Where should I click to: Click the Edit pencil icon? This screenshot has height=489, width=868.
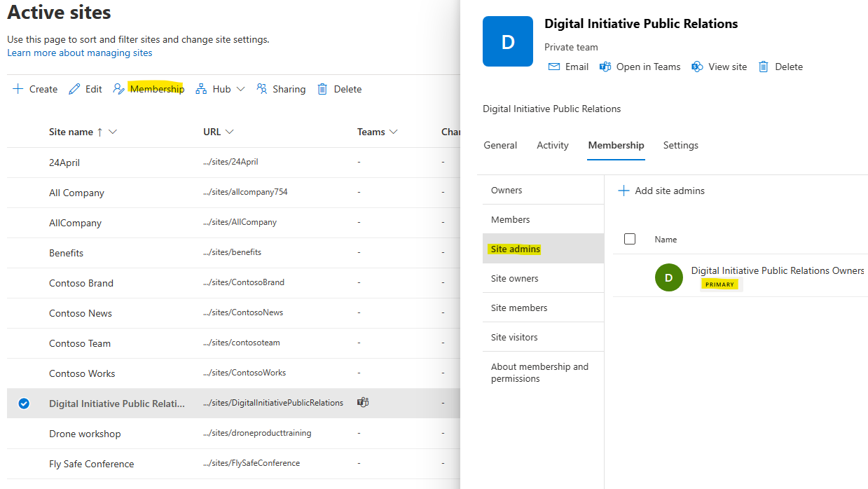(74, 89)
